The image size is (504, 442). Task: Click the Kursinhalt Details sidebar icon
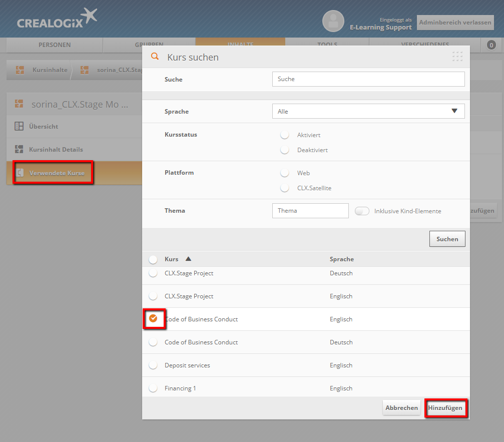[19, 150]
